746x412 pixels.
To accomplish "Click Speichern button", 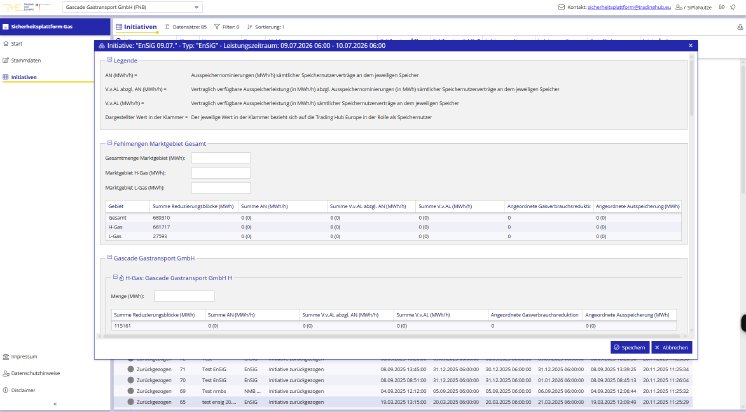I will coord(629,347).
